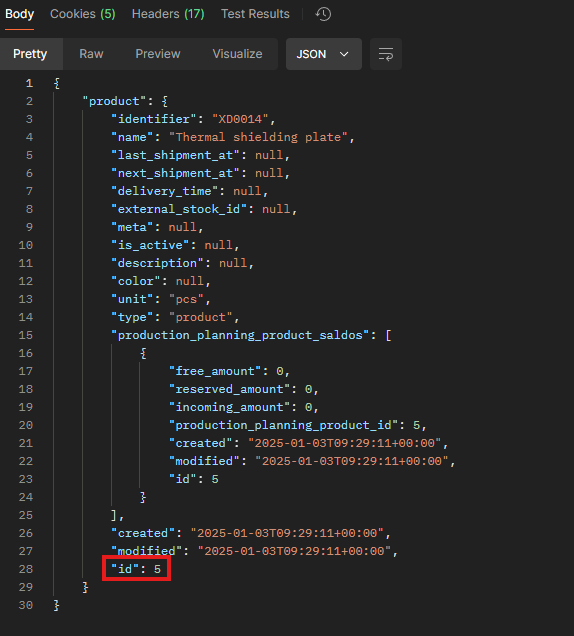
Task: Switch to the Body tab
Action: [19, 14]
